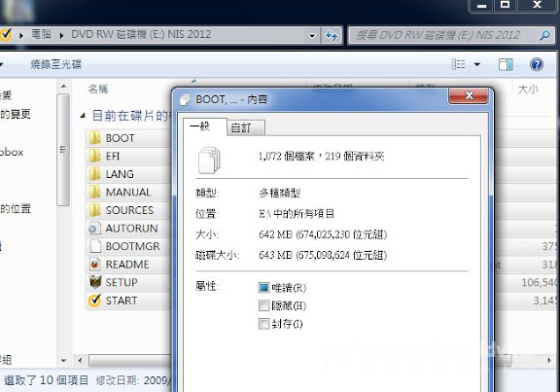Click the change view icon
Screen dimensions: 560x392
(x=459, y=64)
